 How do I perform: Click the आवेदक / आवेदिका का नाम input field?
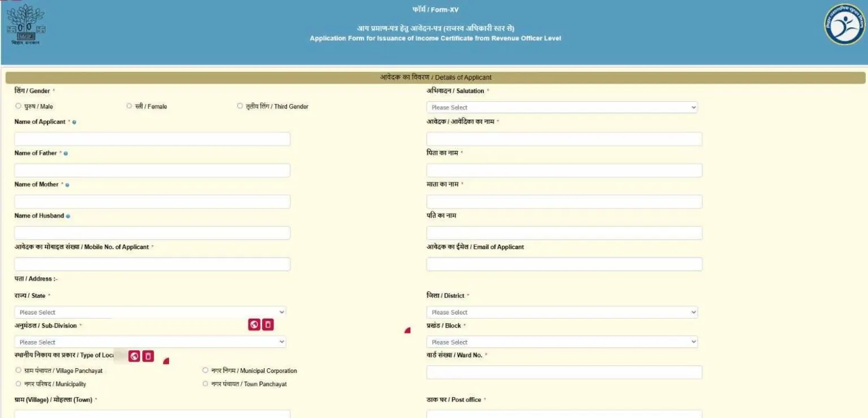pyautogui.click(x=564, y=139)
